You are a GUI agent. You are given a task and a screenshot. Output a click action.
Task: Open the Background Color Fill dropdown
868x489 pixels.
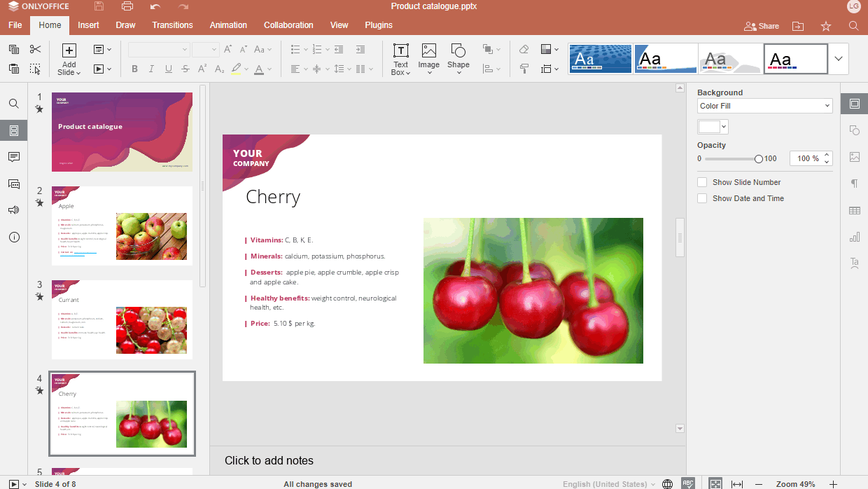pos(765,106)
